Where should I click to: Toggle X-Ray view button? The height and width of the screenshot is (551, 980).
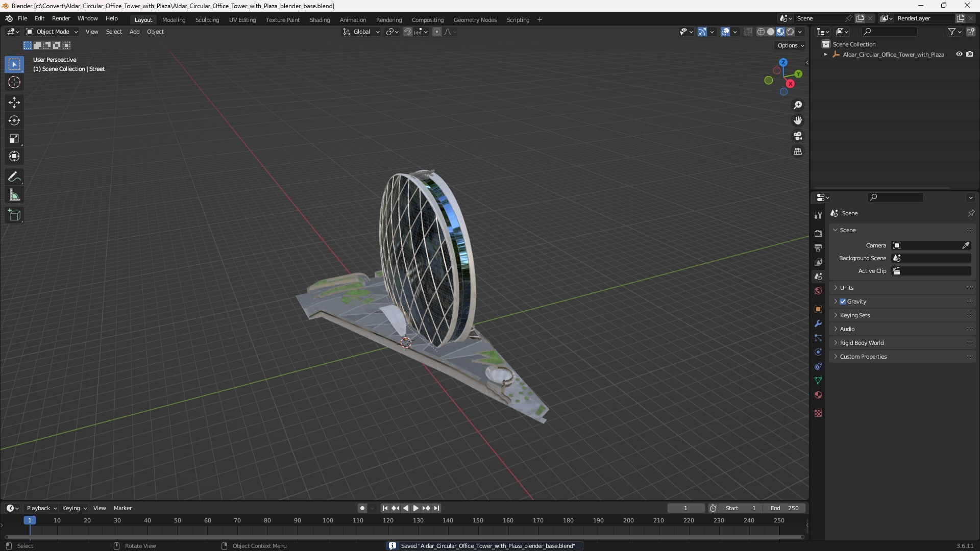coord(748,32)
